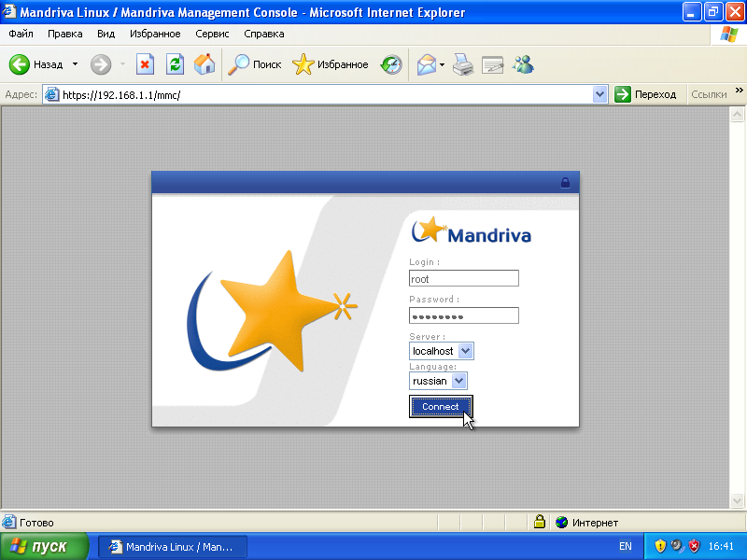Open the Вид menu
Image resolution: width=747 pixels, height=560 pixels.
tap(106, 34)
